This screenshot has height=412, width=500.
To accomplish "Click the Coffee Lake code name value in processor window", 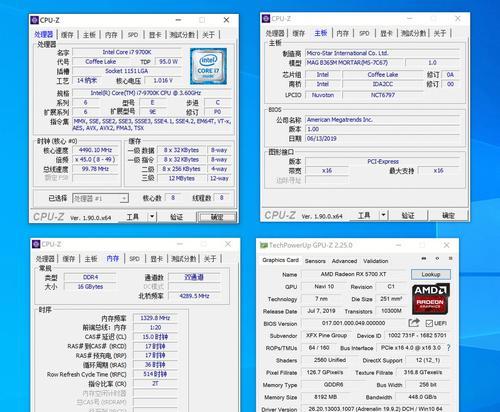I will pyautogui.click(x=101, y=62).
